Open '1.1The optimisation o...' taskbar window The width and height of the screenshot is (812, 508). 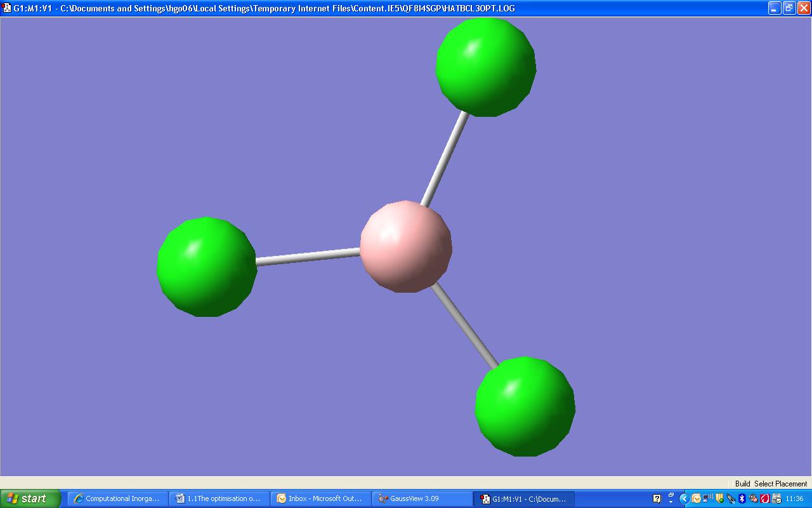219,498
